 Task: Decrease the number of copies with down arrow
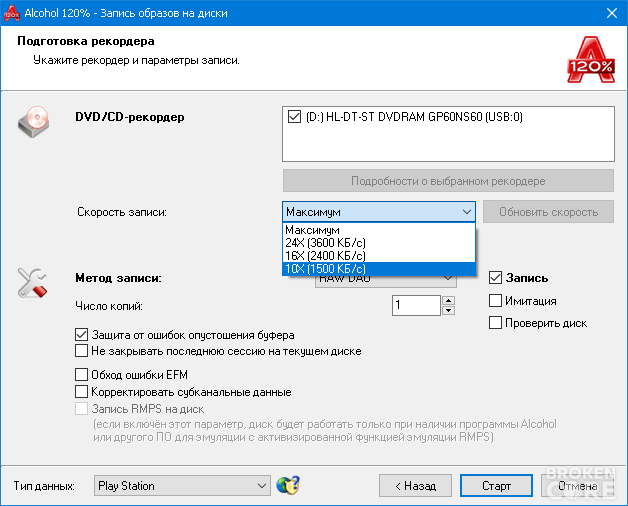[449, 310]
